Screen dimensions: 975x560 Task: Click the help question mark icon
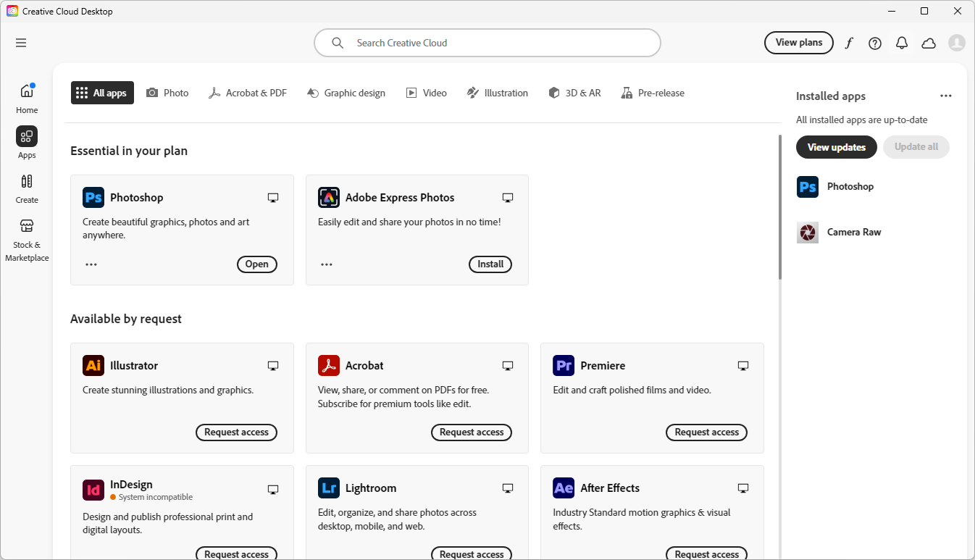pyautogui.click(x=875, y=43)
